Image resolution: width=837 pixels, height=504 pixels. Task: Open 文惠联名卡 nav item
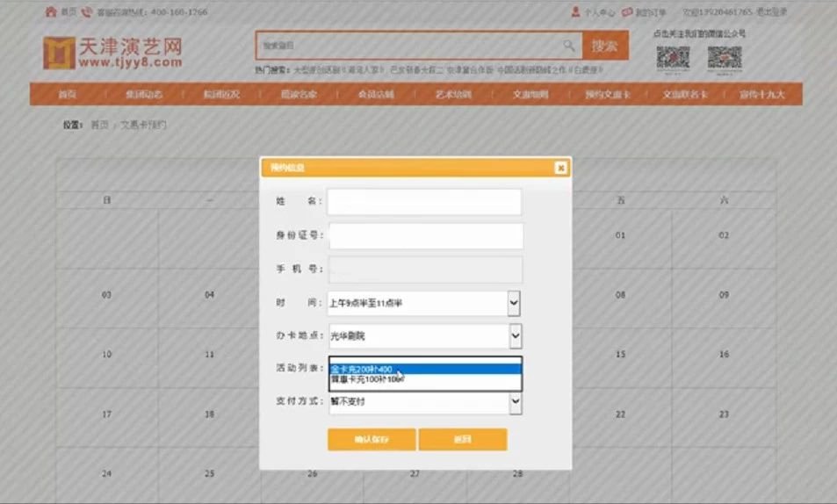click(x=685, y=95)
